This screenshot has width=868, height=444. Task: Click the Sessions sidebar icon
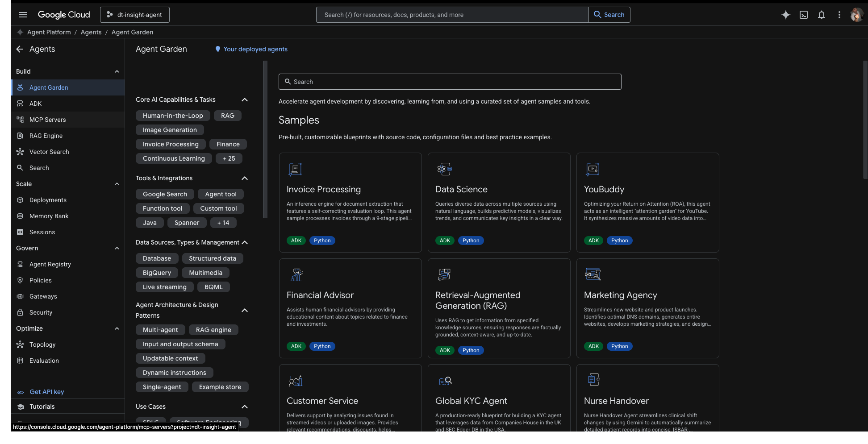pos(20,232)
